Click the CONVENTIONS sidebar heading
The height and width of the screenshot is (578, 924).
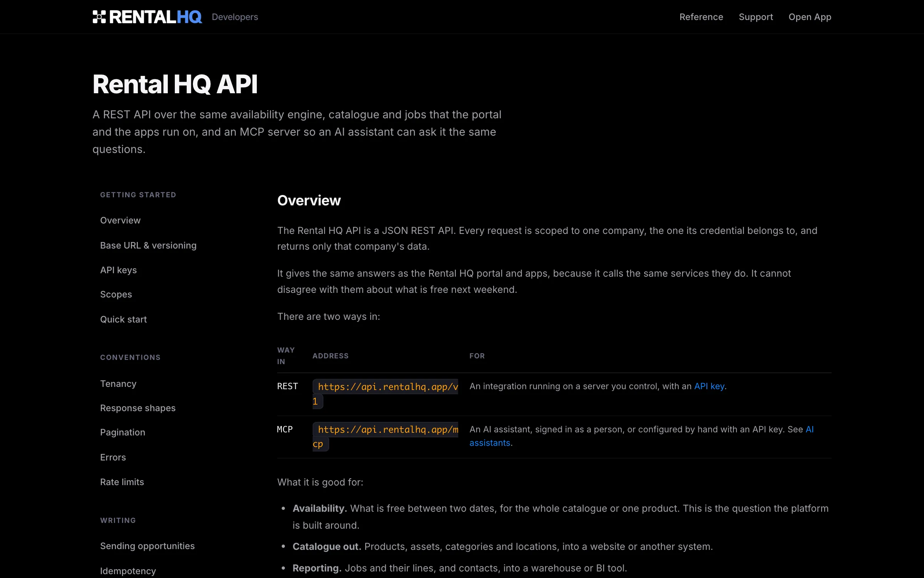click(x=130, y=357)
